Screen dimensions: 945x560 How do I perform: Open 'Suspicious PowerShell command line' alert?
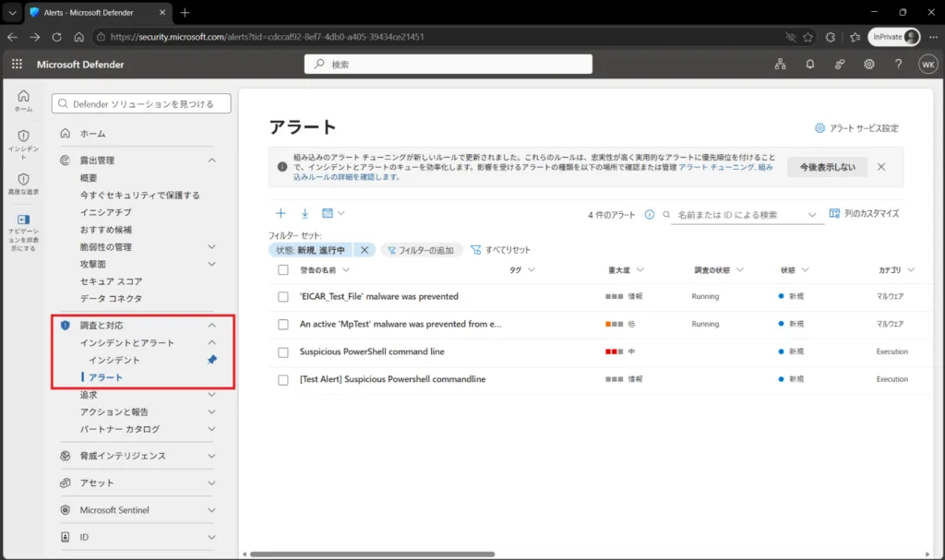click(x=372, y=351)
